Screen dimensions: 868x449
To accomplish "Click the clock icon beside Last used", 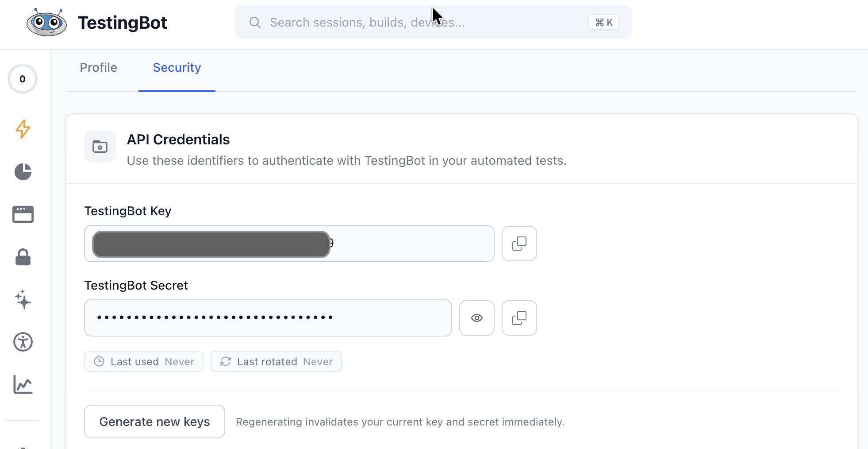I will click(x=99, y=361).
